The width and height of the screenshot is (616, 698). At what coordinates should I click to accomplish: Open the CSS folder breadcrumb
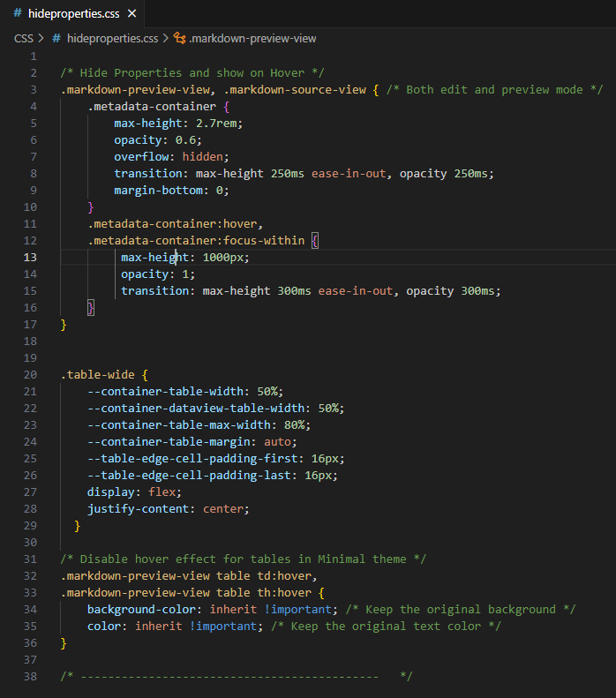point(24,39)
